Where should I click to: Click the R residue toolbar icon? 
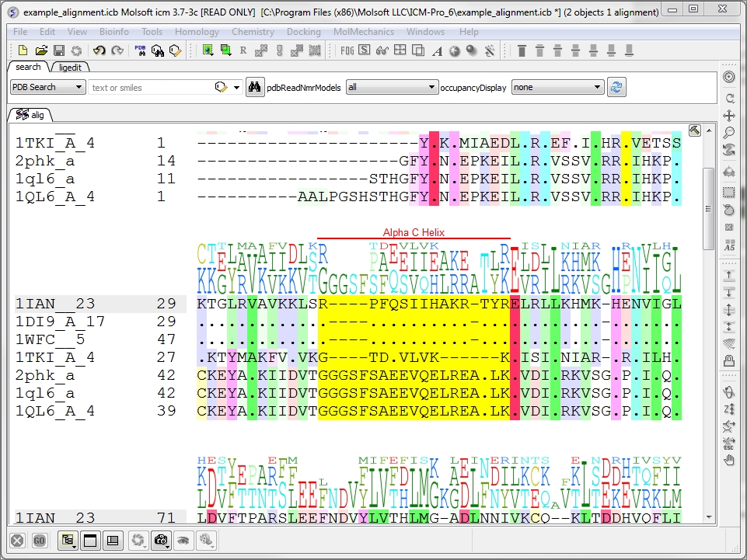pyautogui.click(x=243, y=50)
